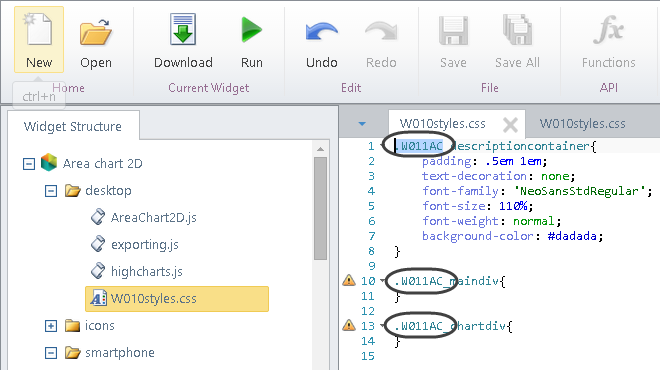This screenshot has height=370, width=660.
Task: Click the warning icon on line 10
Action: pos(349,280)
